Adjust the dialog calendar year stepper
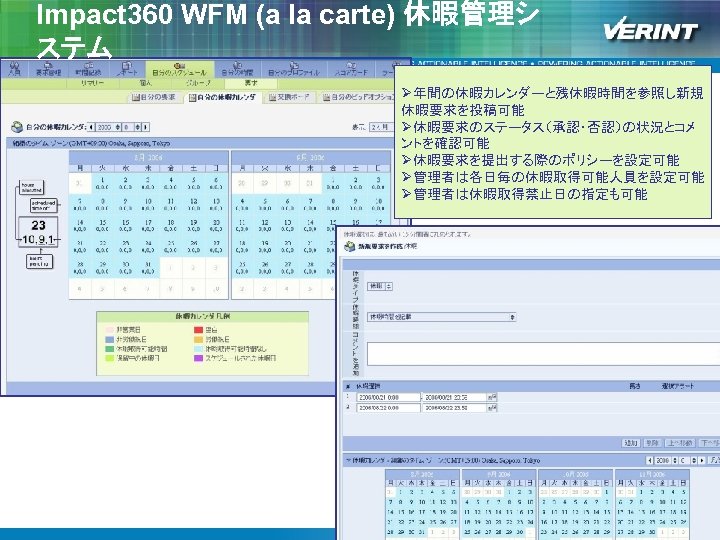The height and width of the screenshot is (540, 720). (x=675, y=460)
